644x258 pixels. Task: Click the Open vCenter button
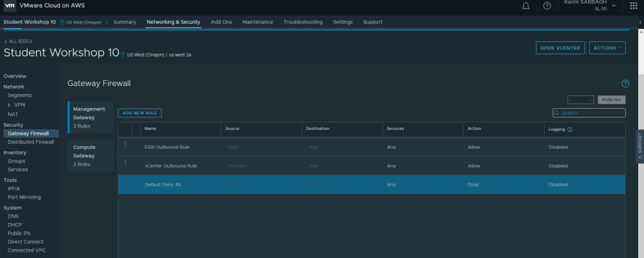point(561,48)
